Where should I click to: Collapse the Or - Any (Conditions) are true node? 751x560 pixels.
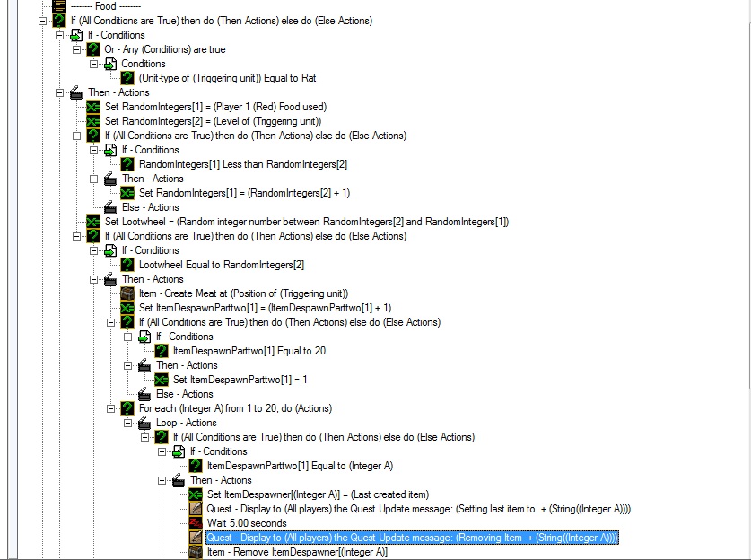(76, 49)
